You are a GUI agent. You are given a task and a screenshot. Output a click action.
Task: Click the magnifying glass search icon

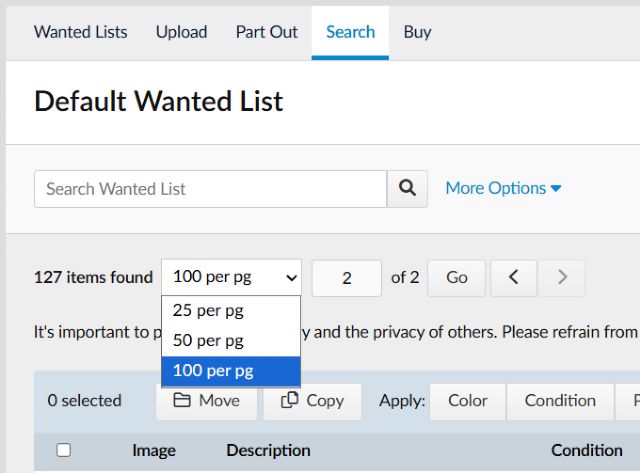pyautogui.click(x=407, y=188)
